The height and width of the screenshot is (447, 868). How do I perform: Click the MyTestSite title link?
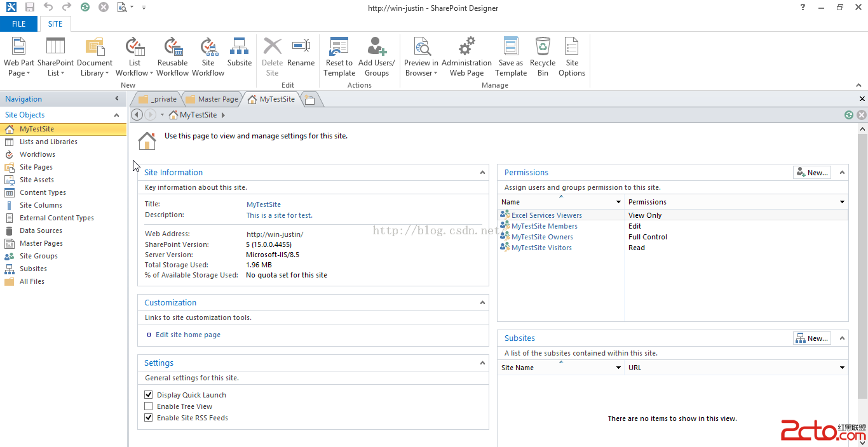tap(264, 204)
